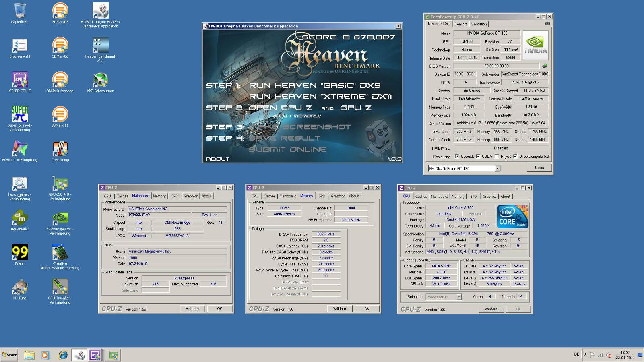Click the NVIDIA logo in GPU-Z

click(x=536, y=45)
